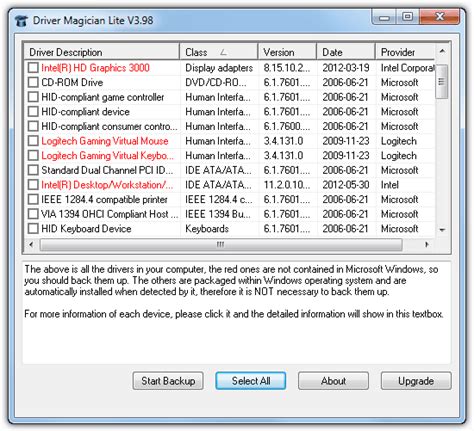
Task: Click the Driver Magician hat icon in title bar
Action: 21,21
